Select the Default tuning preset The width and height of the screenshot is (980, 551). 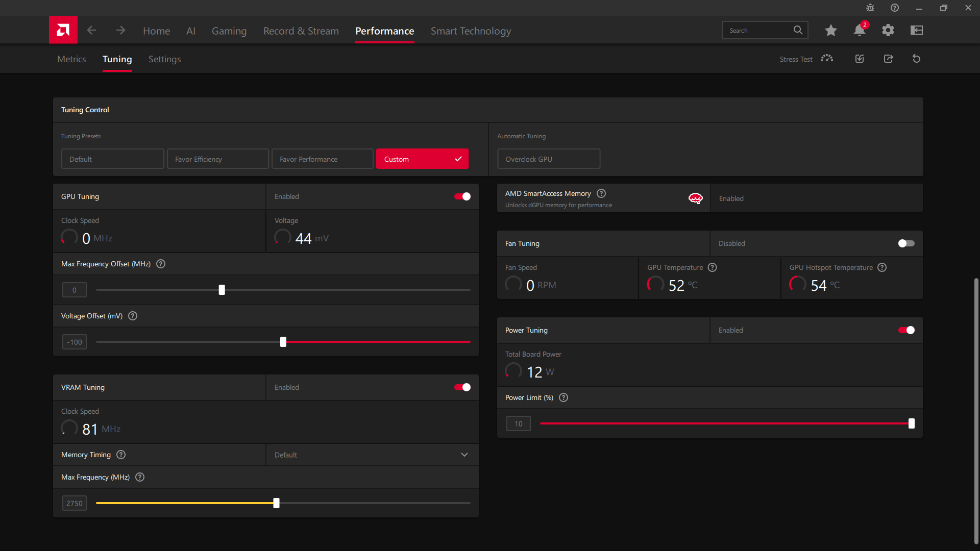[x=113, y=159]
